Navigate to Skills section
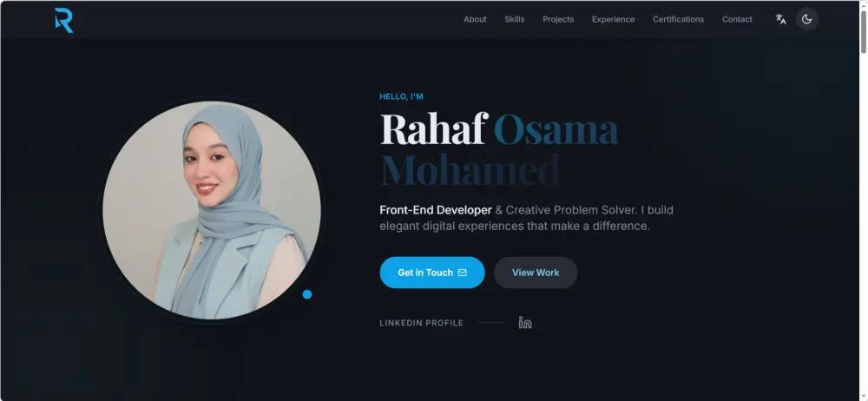This screenshot has height=401, width=868. (514, 19)
